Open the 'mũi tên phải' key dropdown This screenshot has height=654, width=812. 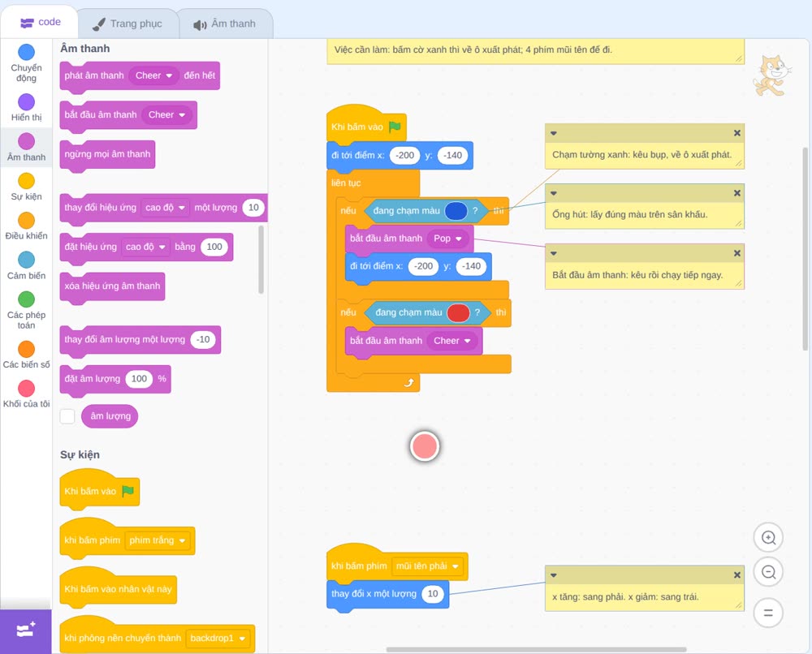point(427,566)
